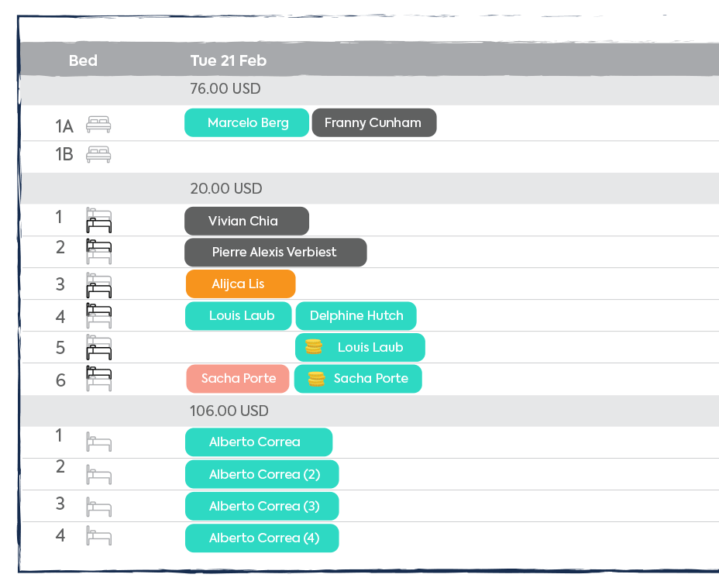719x588 pixels.
Task: Click the Tue 21 Feb date header
Action: coord(229,60)
